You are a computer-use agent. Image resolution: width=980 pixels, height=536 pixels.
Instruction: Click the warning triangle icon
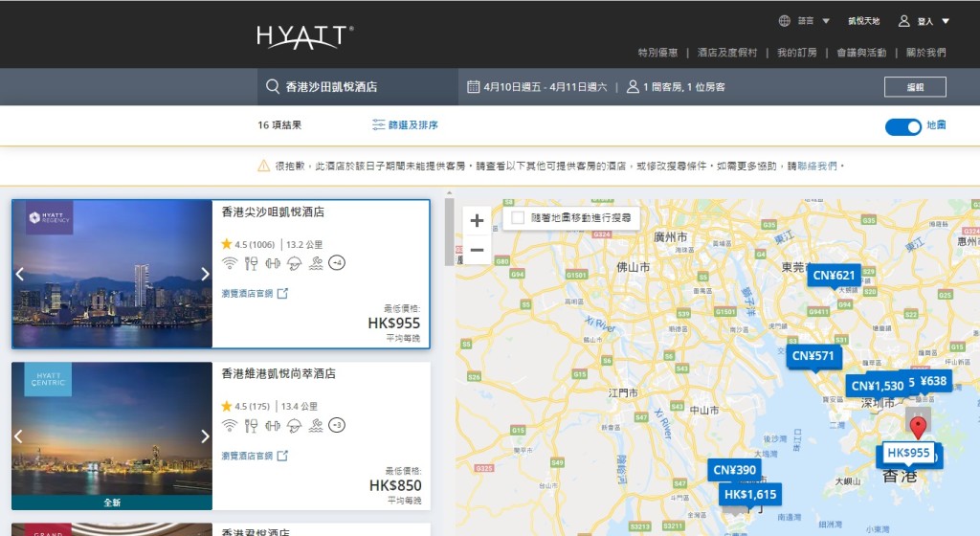264,166
